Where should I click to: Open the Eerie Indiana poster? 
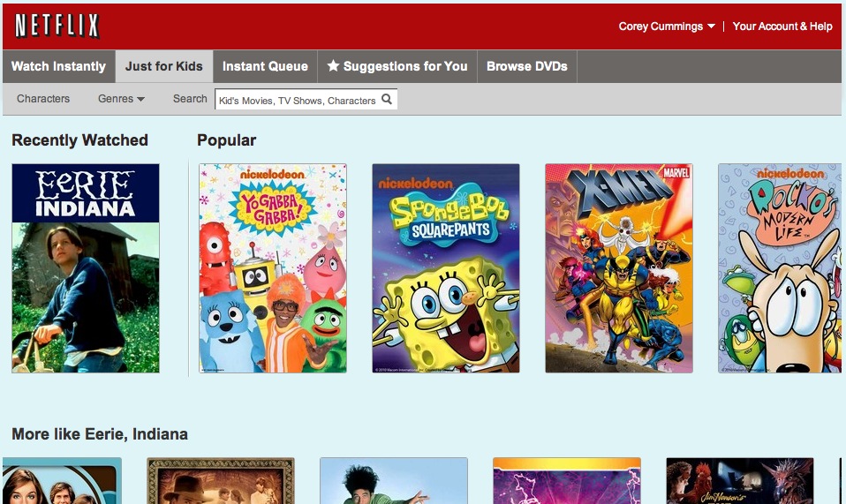(86, 268)
